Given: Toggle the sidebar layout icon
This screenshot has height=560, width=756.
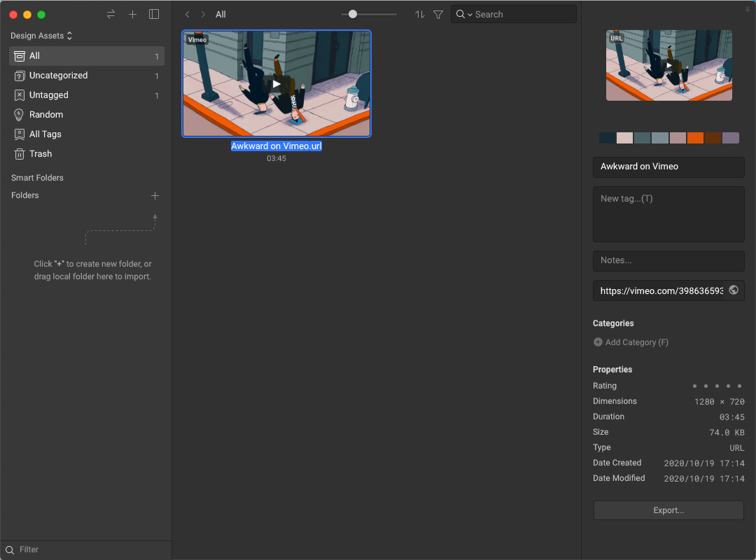Looking at the screenshot, I should 154,15.
